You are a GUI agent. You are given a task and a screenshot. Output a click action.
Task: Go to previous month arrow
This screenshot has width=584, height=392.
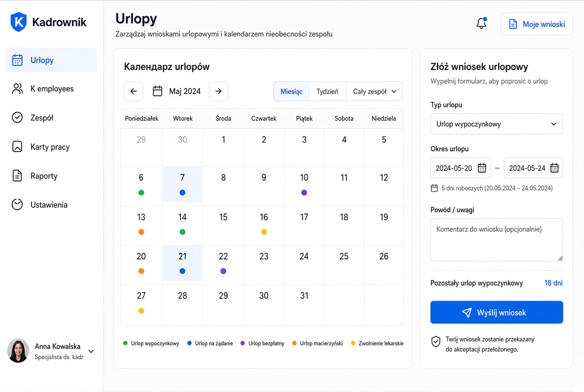pos(133,91)
